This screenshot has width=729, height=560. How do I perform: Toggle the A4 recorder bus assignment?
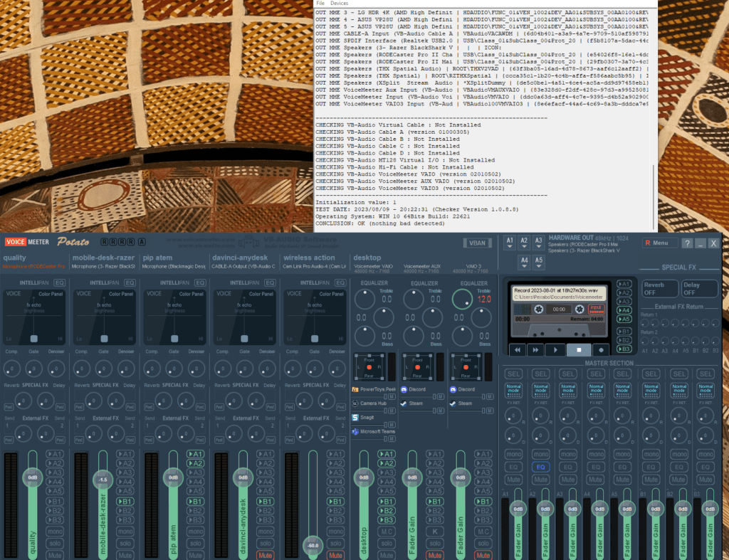pyautogui.click(x=624, y=310)
